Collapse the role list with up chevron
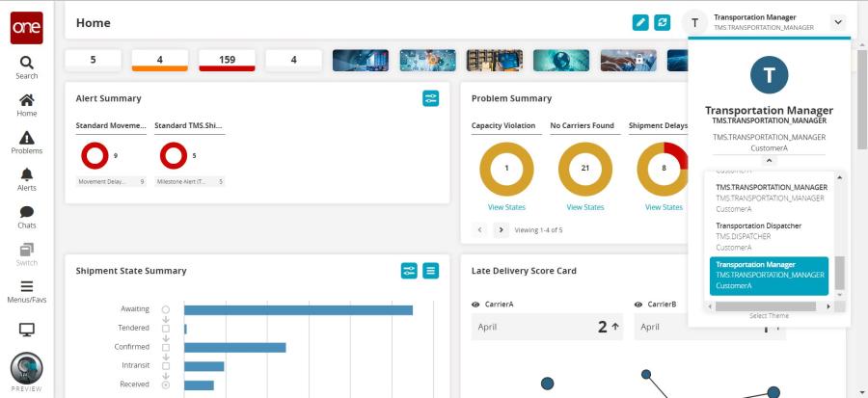 (769, 160)
